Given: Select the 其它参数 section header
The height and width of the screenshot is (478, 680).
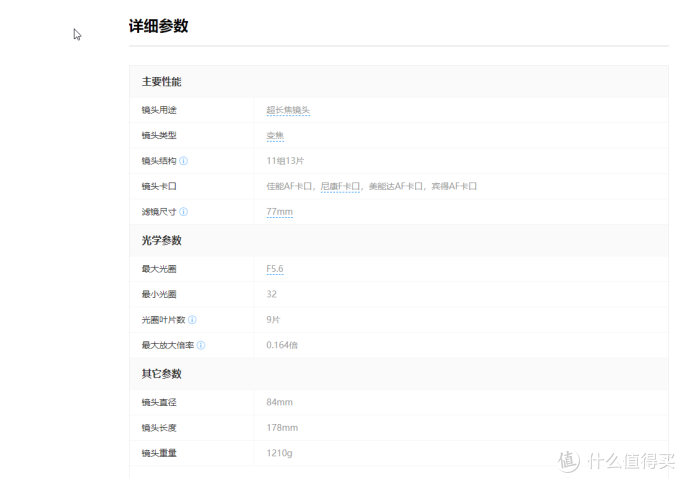Looking at the screenshot, I should point(161,373).
